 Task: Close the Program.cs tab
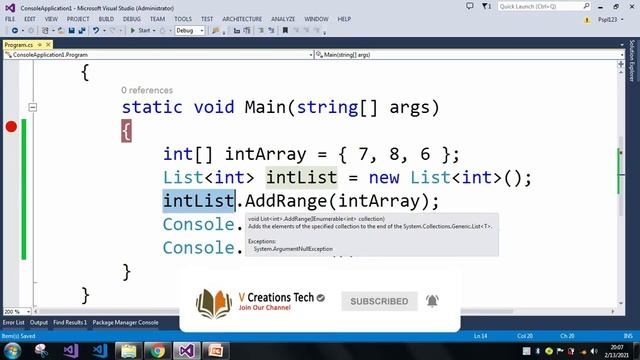[48, 44]
